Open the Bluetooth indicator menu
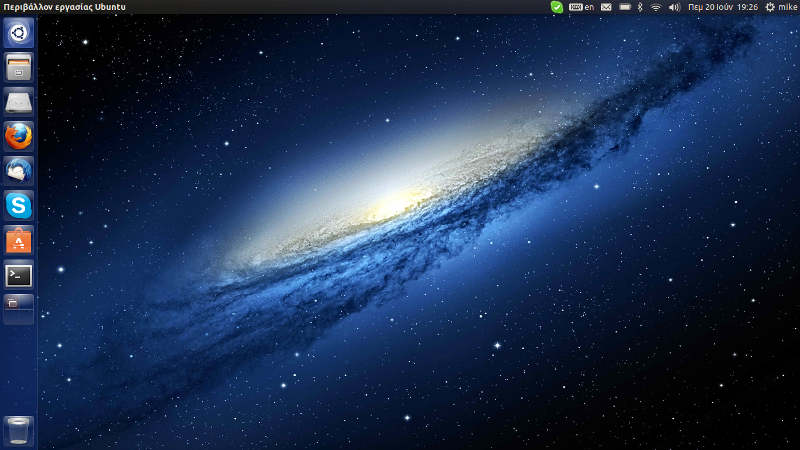 [639, 7]
